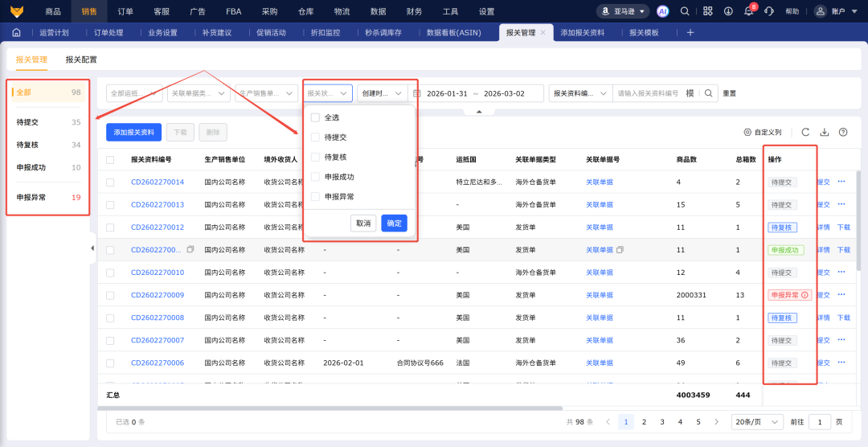Click the export download icon above table
Viewport: 868px width, 447px height.
(825, 132)
